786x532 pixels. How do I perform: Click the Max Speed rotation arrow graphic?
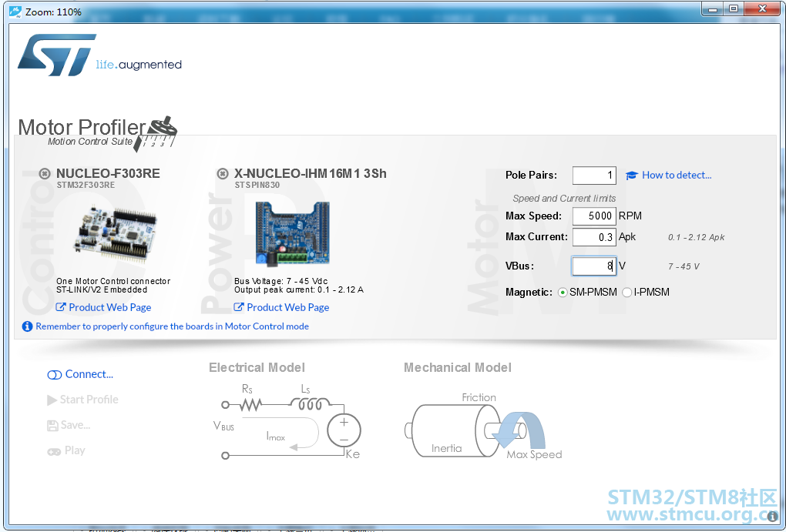519,430
